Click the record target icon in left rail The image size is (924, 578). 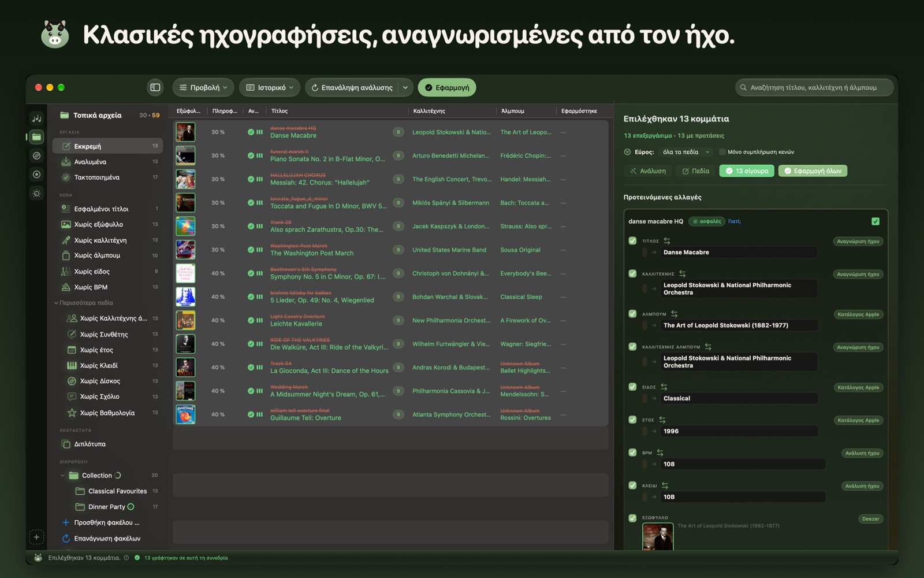coord(36,175)
